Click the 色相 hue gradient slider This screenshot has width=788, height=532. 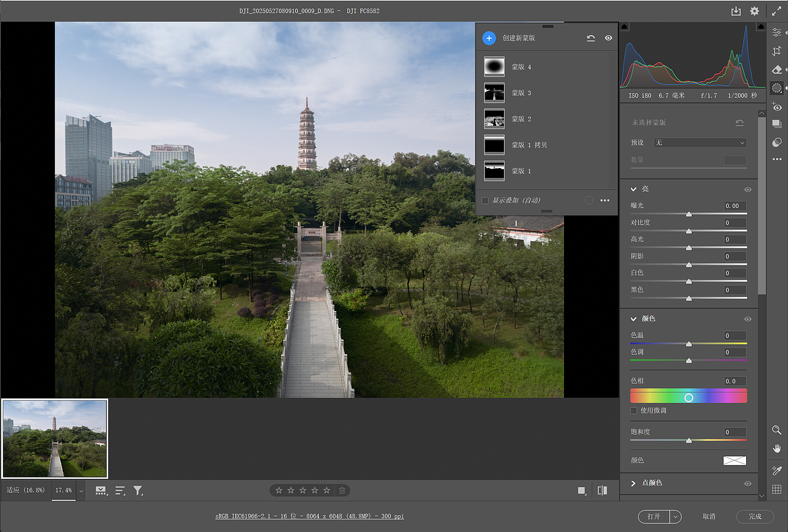click(689, 396)
